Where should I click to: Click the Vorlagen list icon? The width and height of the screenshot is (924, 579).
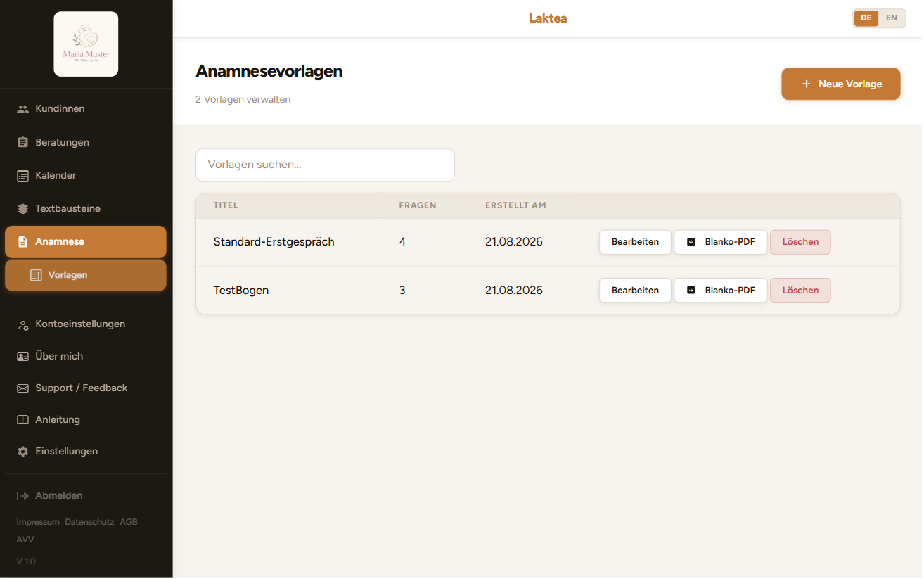(x=36, y=275)
